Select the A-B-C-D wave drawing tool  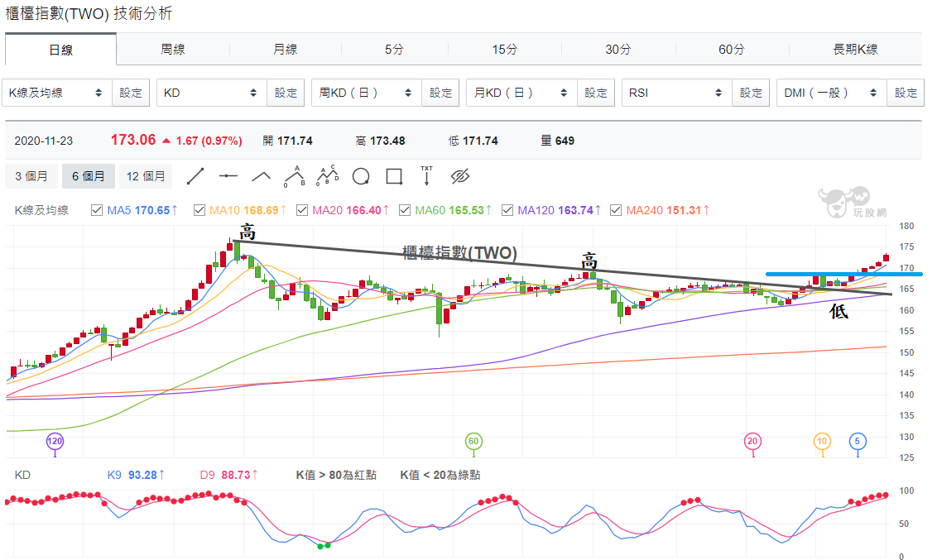click(328, 175)
